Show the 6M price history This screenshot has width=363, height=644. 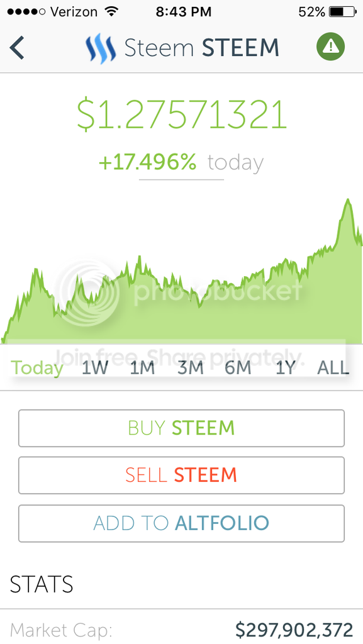tap(238, 367)
